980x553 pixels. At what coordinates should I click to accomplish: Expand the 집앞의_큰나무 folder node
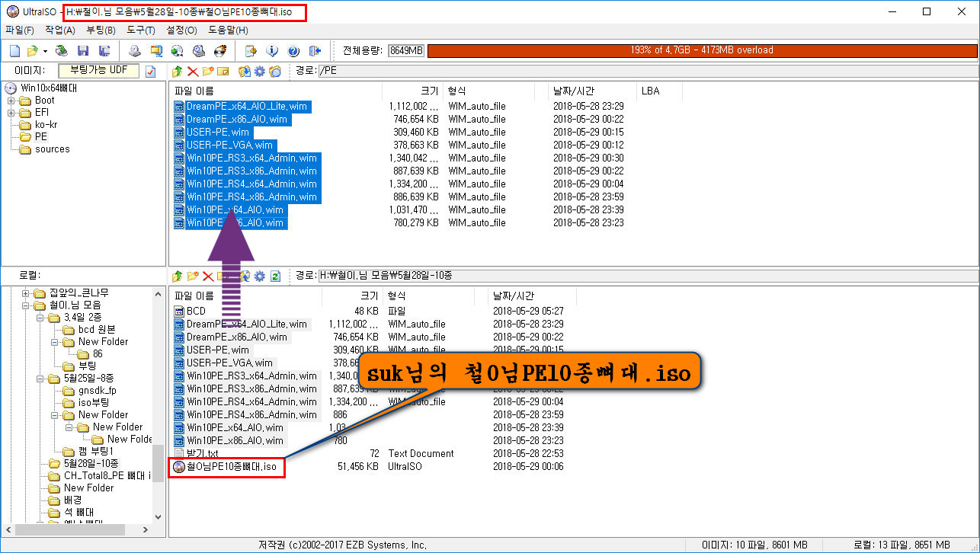25,293
